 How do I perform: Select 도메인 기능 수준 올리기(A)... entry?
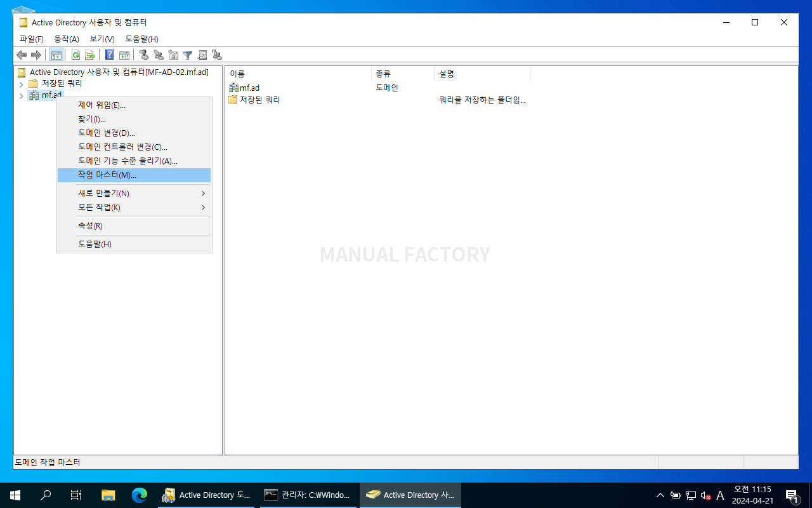[134, 161]
